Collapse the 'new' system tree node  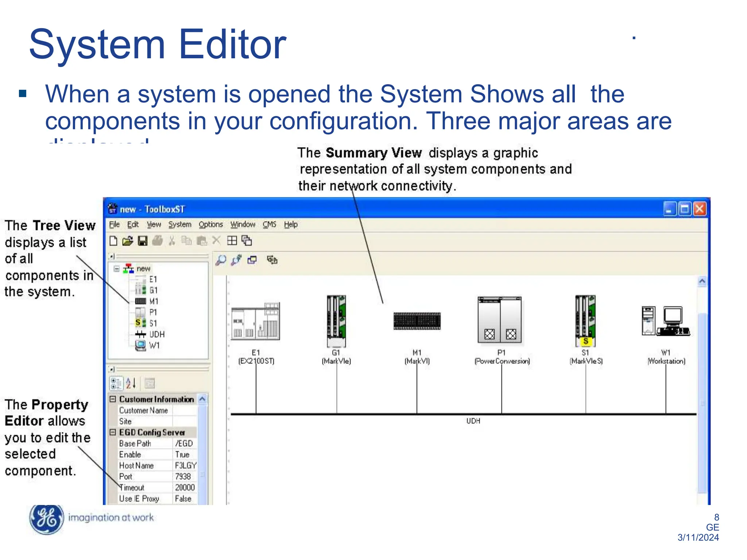point(117,269)
